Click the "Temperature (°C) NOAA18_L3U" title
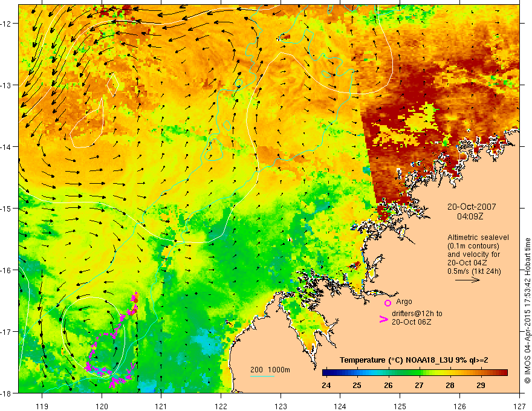Viewport: 532px width, 411px height. point(397,360)
